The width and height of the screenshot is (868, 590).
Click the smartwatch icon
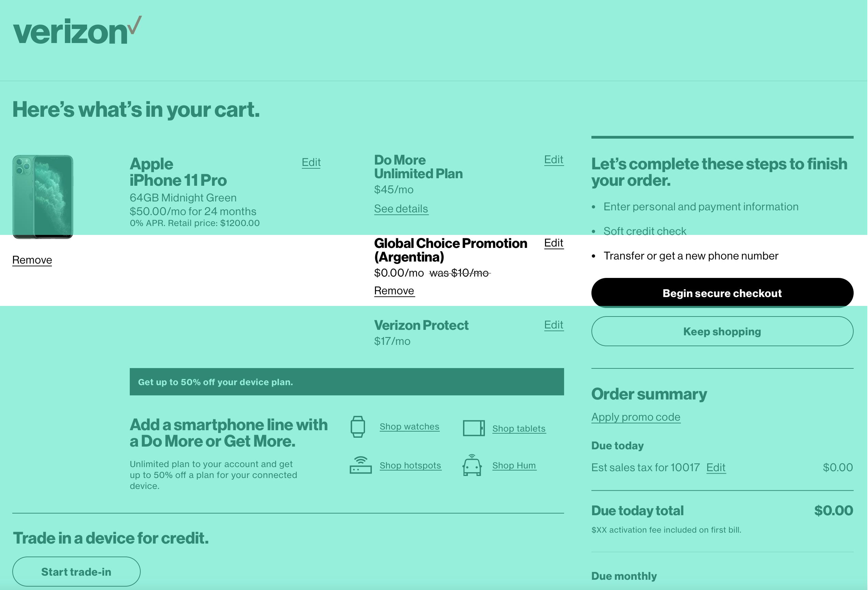(x=358, y=426)
